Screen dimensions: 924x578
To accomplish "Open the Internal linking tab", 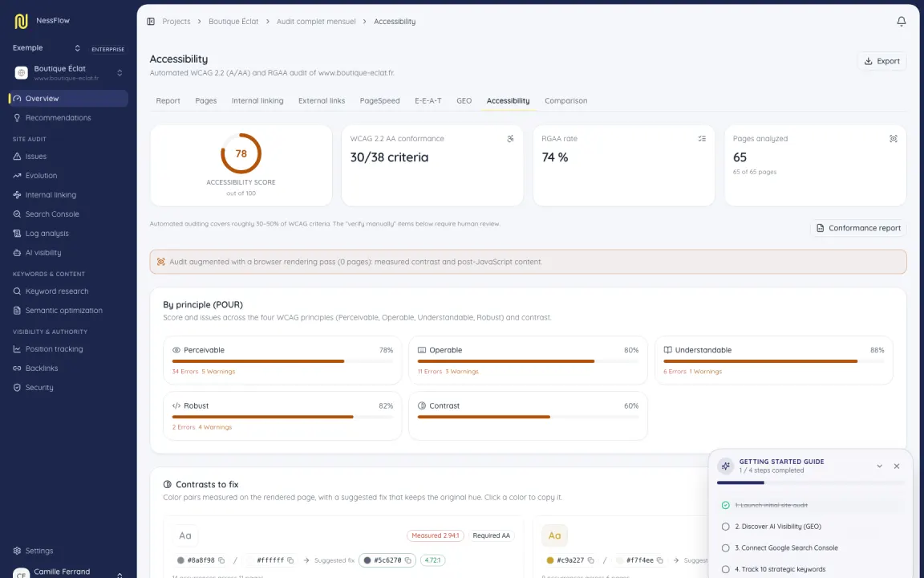I will coord(257,101).
